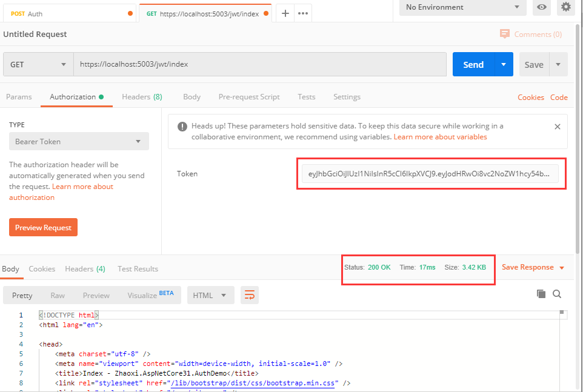Click the three-dots tab options icon
This screenshot has height=392, width=583.
303,13
